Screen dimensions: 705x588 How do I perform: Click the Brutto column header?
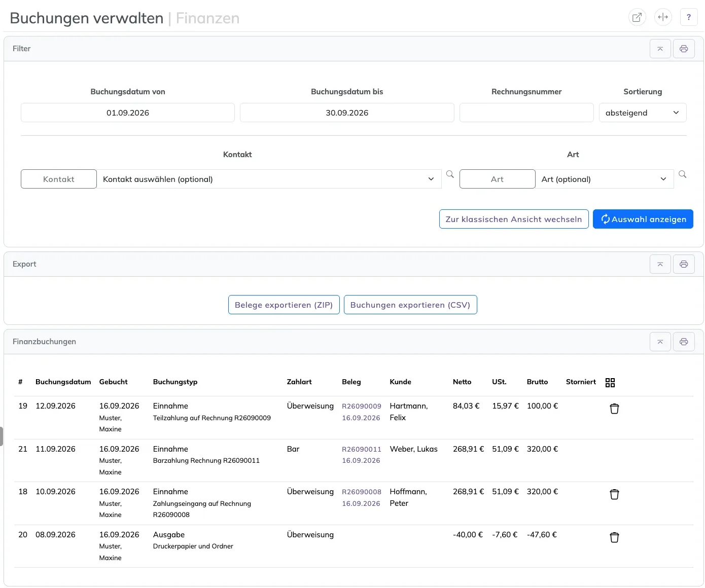(537, 382)
